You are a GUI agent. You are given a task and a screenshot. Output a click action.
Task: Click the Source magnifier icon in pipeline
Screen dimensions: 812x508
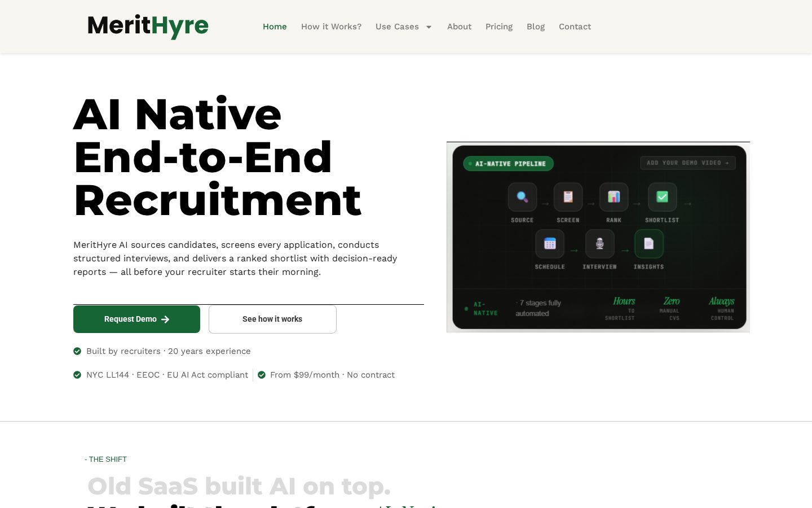pyautogui.click(x=522, y=197)
